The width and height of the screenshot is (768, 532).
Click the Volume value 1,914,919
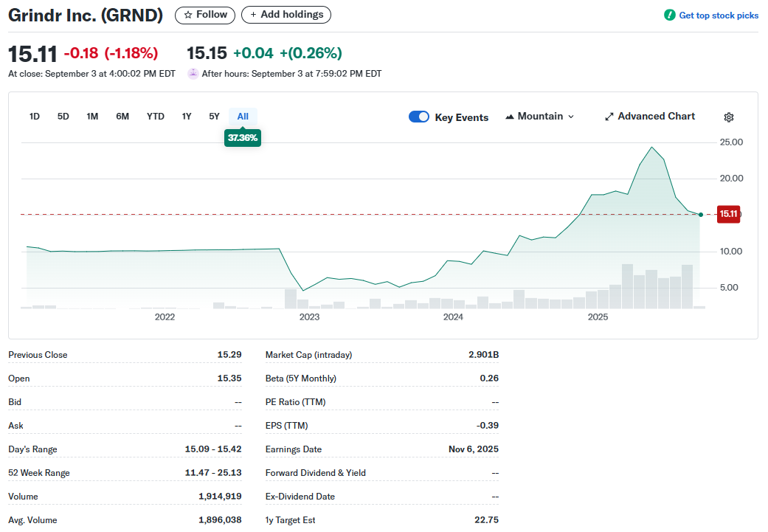click(220, 497)
